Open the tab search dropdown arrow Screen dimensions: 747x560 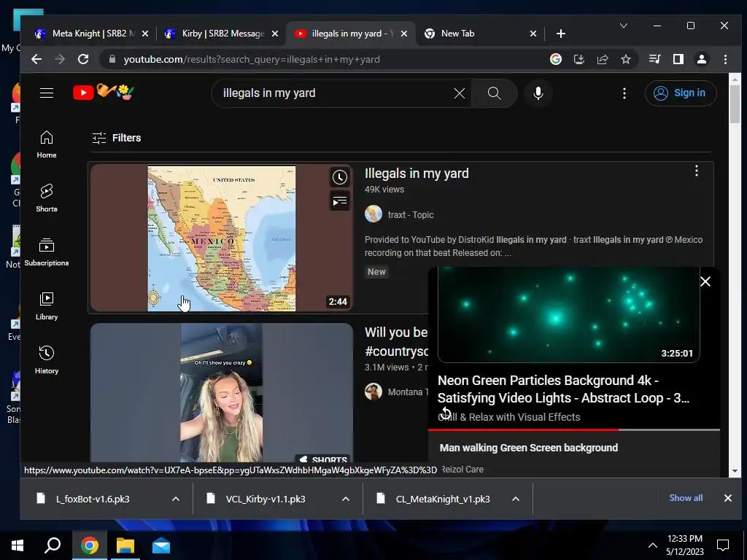click(x=623, y=26)
